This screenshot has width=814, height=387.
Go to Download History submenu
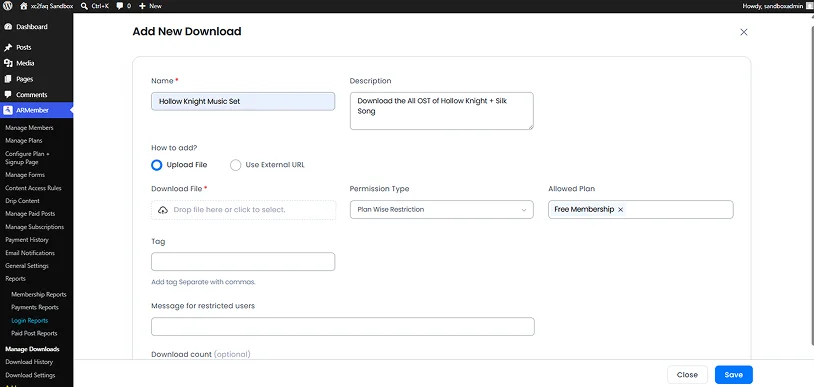pos(29,362)
